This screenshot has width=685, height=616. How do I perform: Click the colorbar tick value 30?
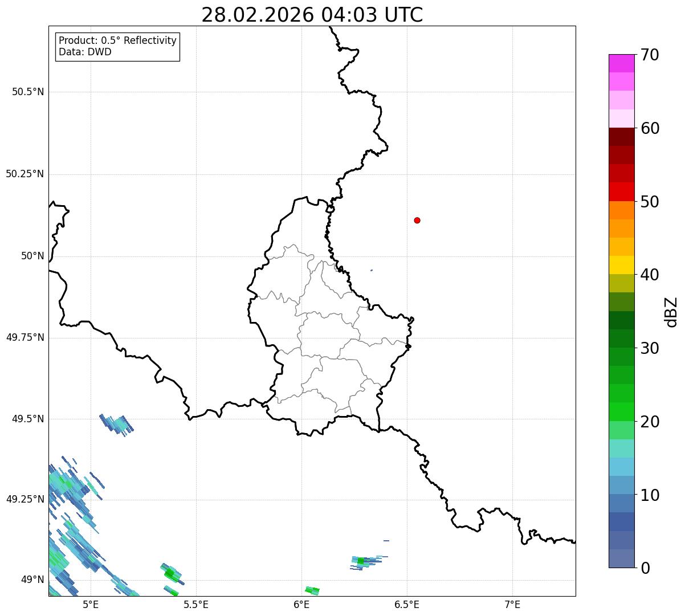(650, 348)
